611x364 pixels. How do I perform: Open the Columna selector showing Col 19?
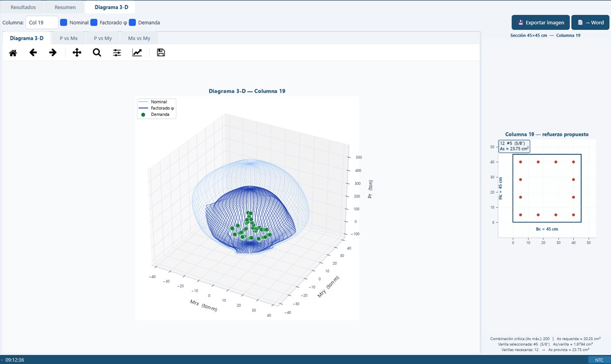(x=42, y=23)
